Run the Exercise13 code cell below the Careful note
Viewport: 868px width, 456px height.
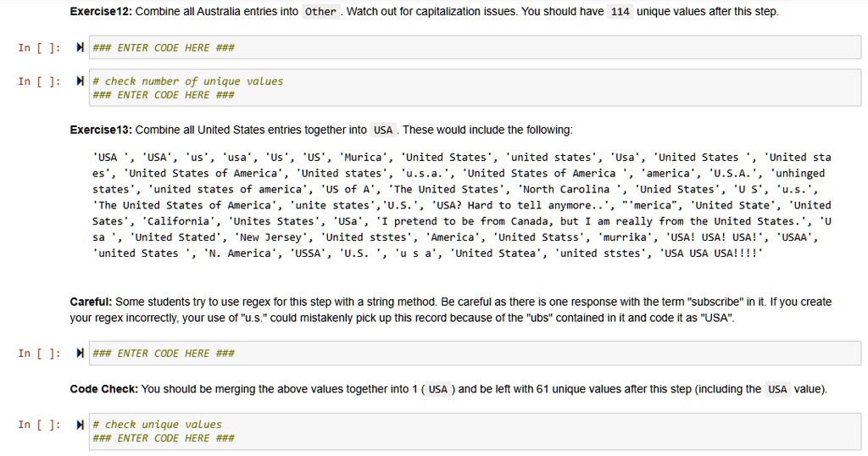coord(81,353)
